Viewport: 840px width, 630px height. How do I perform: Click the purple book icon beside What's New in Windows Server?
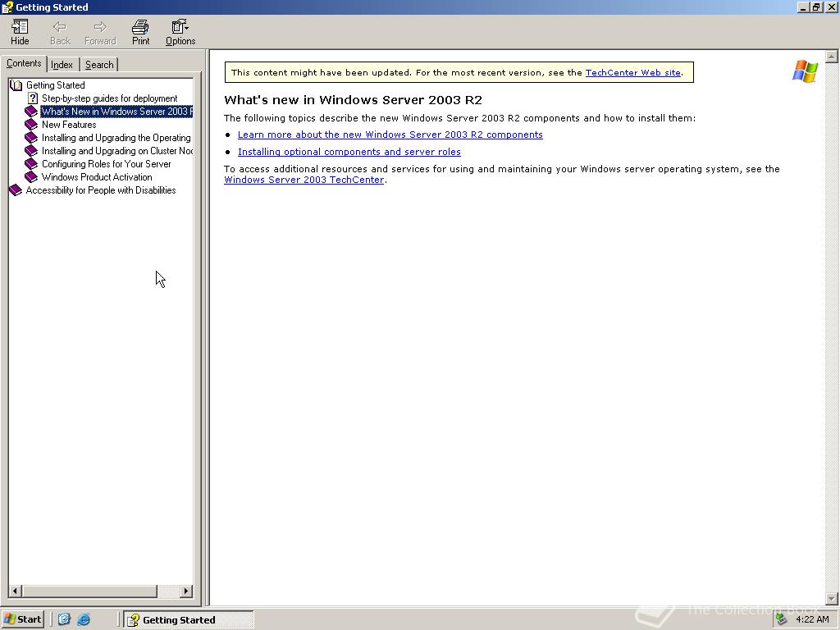click(x=31, y=112)
